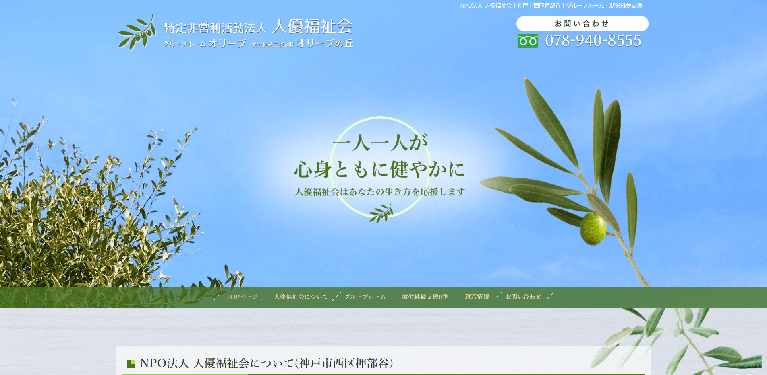This screenshot has width=767, height=375.
Task: Click the olive branch logo icon
Action: 136,32
